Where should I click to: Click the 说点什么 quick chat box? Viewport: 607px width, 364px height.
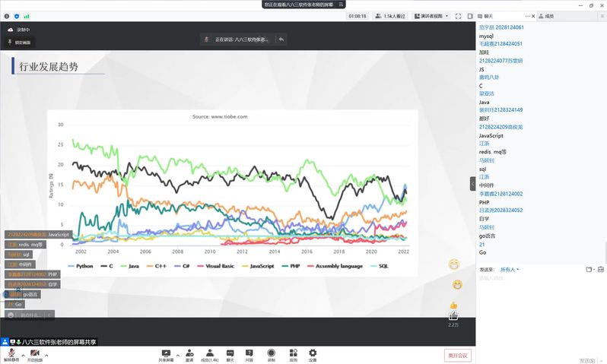tap(29, 315)
